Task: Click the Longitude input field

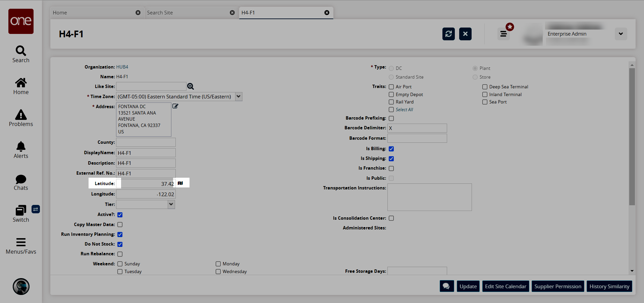Action: (146, 194)
